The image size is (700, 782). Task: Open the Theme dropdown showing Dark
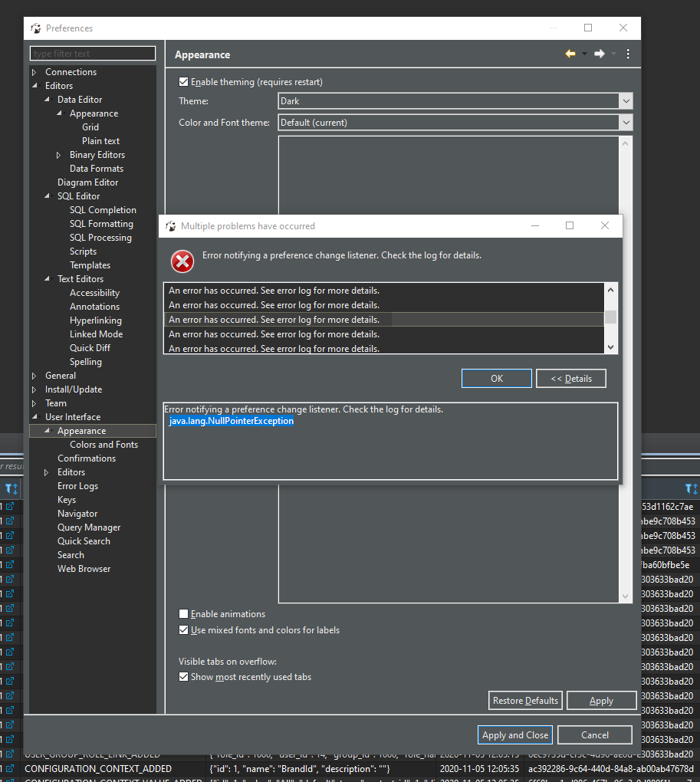(x=626, y=100)
